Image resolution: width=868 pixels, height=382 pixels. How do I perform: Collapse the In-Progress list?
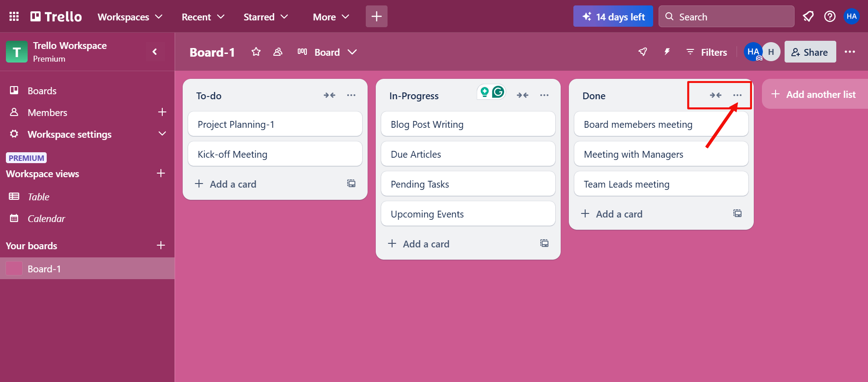click(523, 95)
